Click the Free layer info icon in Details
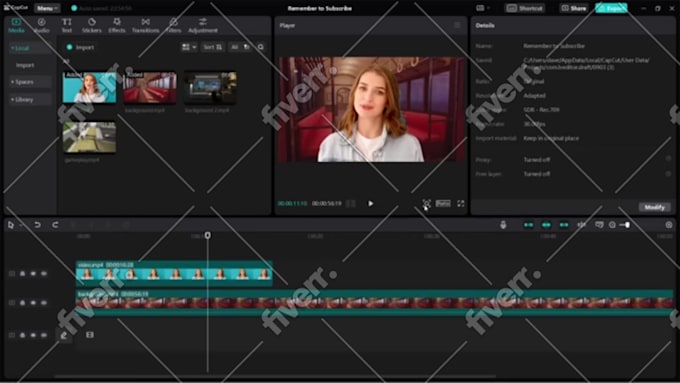 point(668,173)
